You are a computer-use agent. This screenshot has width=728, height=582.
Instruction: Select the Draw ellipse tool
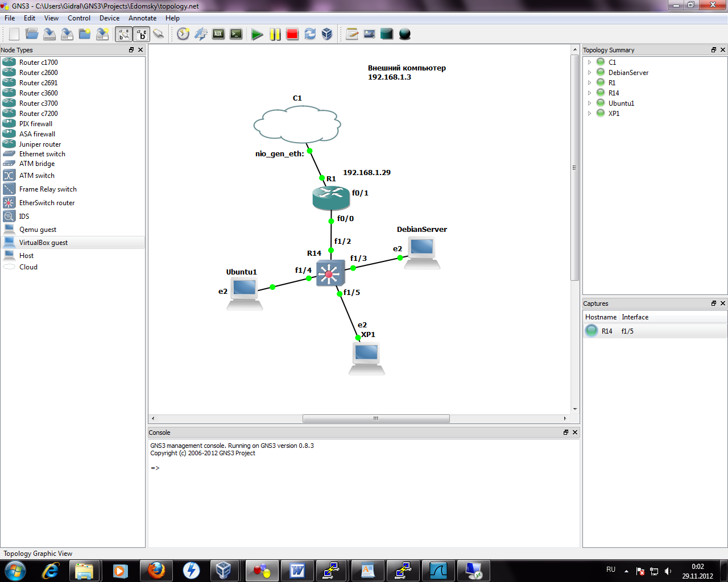click(405, 34)
